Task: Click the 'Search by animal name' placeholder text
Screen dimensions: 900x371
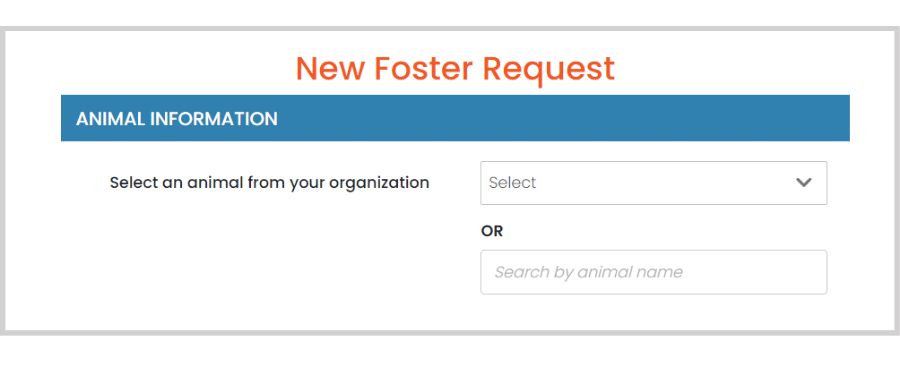Action: point(589,272)
